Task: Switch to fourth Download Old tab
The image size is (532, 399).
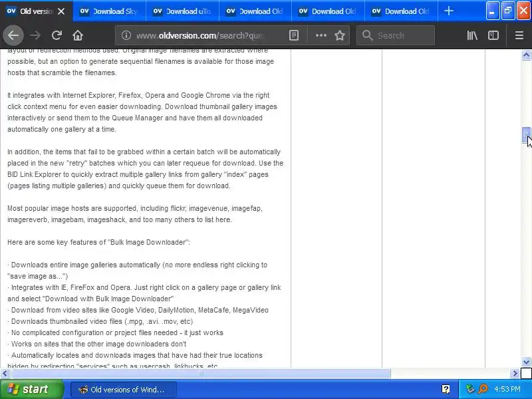Action: pos(329,11)
